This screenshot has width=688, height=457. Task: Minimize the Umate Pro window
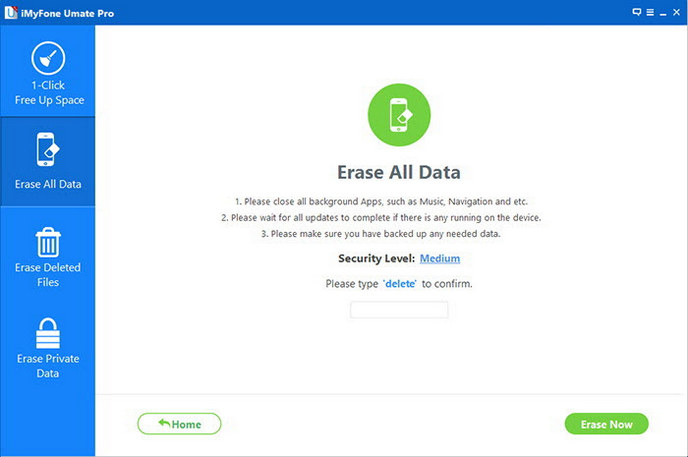click(663, 13)
